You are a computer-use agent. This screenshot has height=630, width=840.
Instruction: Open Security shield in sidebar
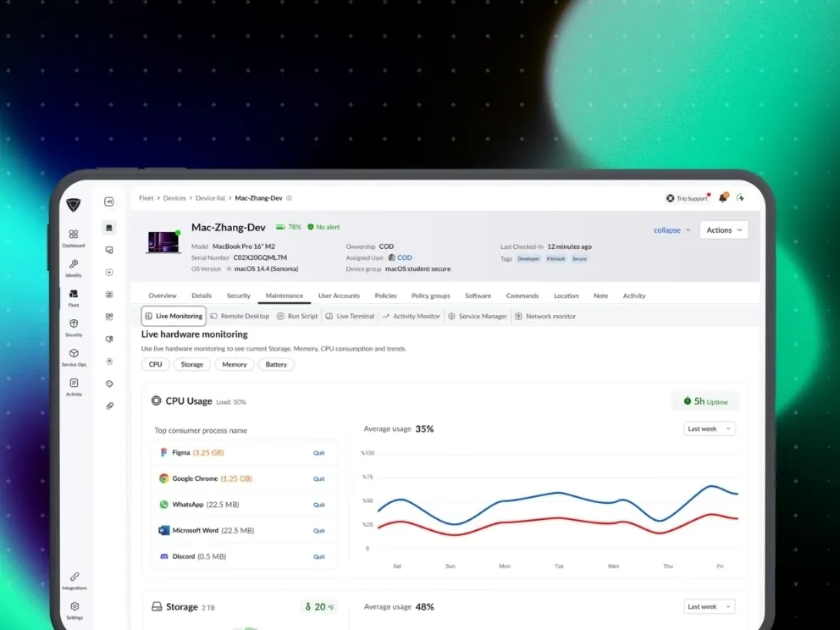(x=74, y=323)
